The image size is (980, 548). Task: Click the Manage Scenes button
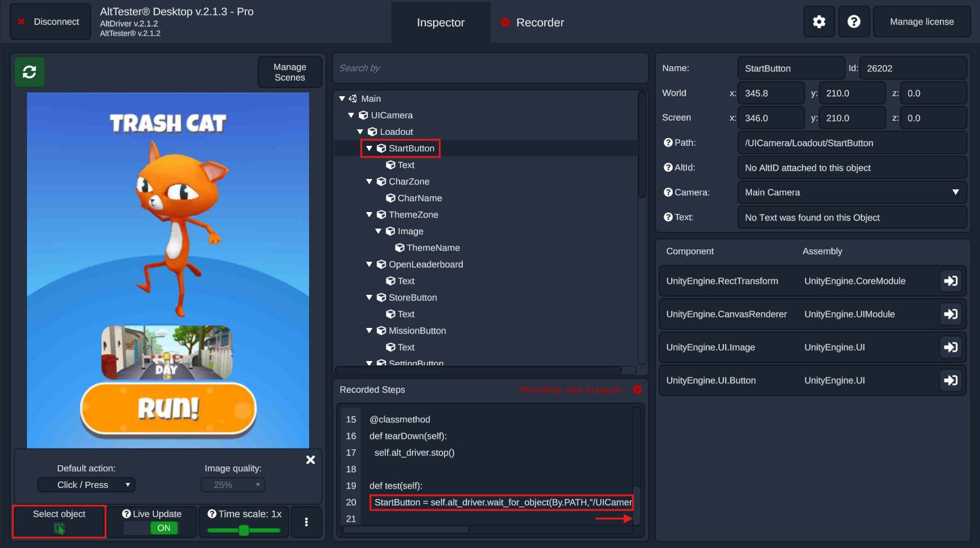click(289, 72)
